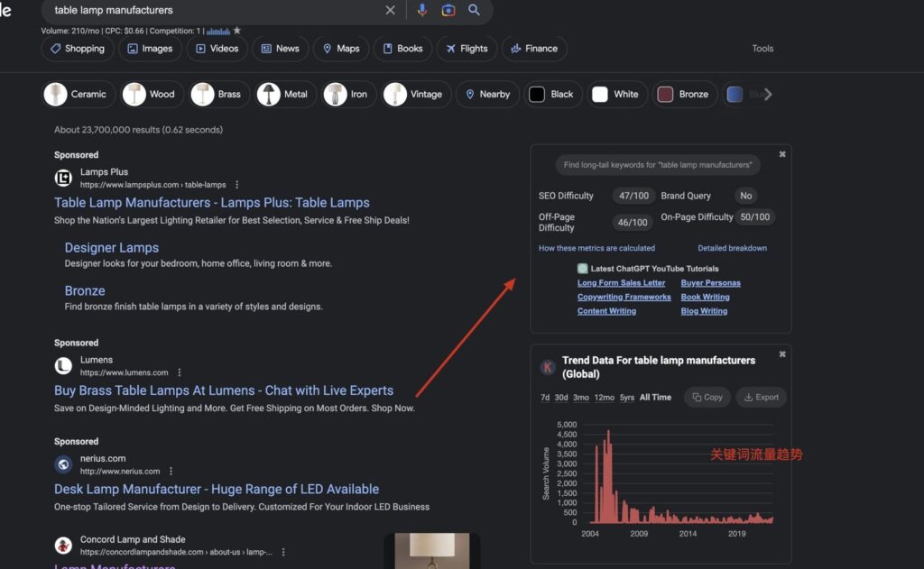Open the small volume bar chart icon

(x=218, y=32)
